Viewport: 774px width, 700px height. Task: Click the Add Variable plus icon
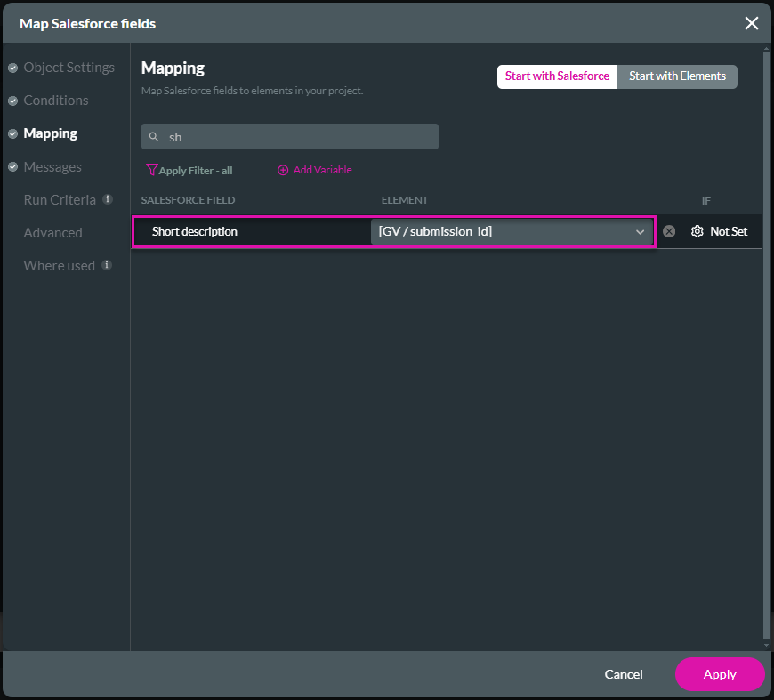(283, 170)
